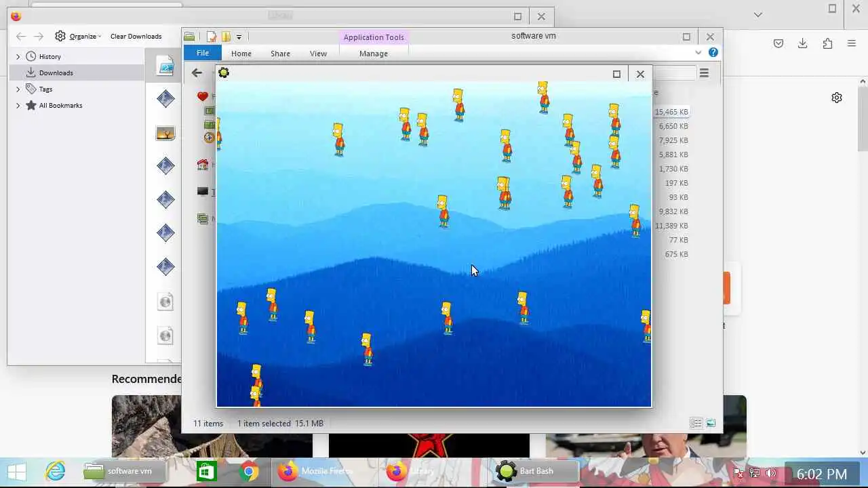Image resolution: width=868 pixels, height=488 pixels.
Task: Click the Bart Bash window title icon
Action: (x=224, y=73)
